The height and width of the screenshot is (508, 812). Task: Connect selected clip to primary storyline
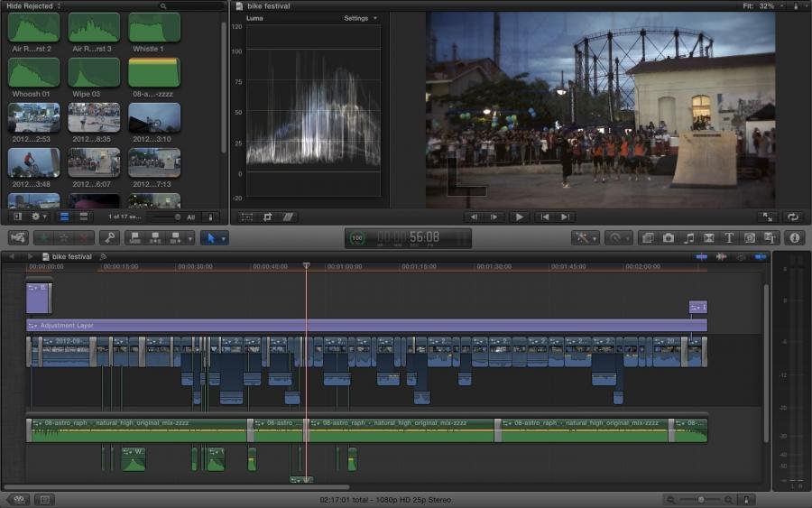tap(134, 237)
